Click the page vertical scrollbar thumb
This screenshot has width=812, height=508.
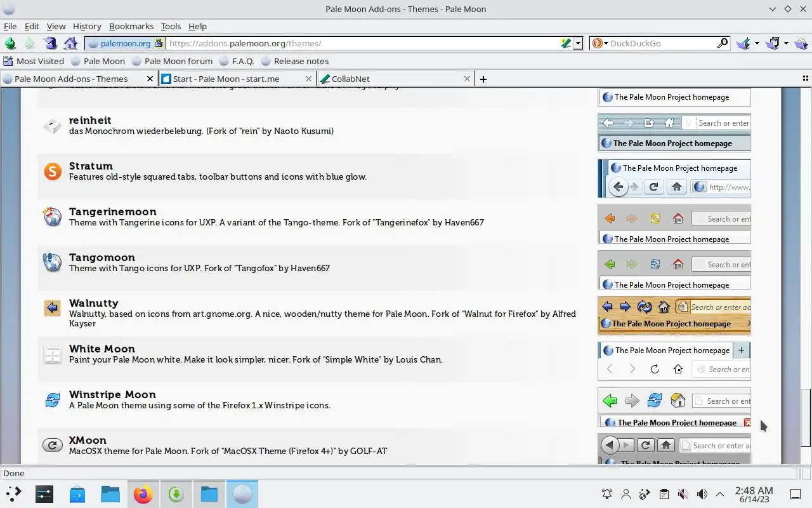pos(806,418)
